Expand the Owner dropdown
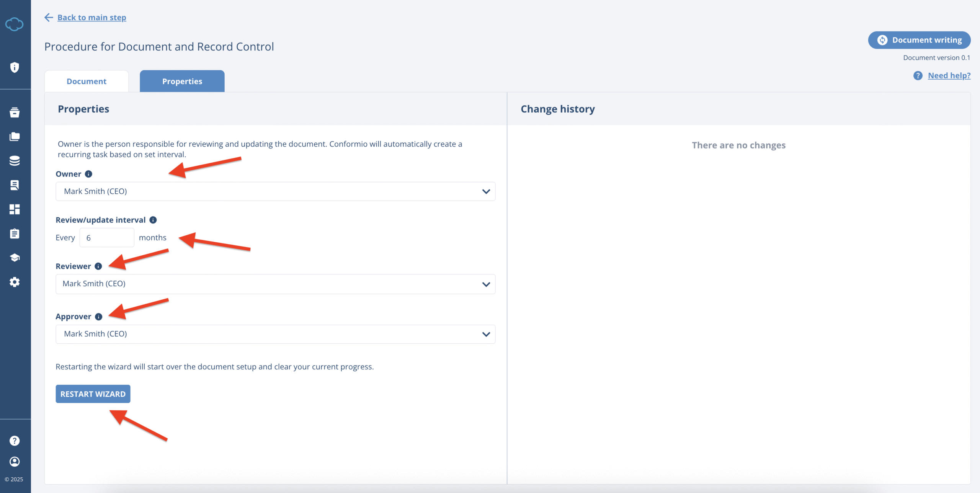The image size is (980, 493). (275, 191)
